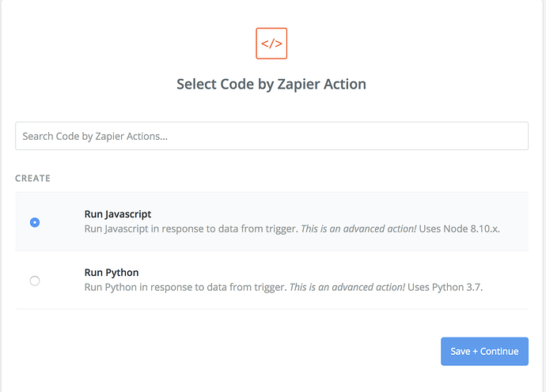The image size is (546, 392).
Task: Click the divider line below Run Python
Action: coord(271,309)
